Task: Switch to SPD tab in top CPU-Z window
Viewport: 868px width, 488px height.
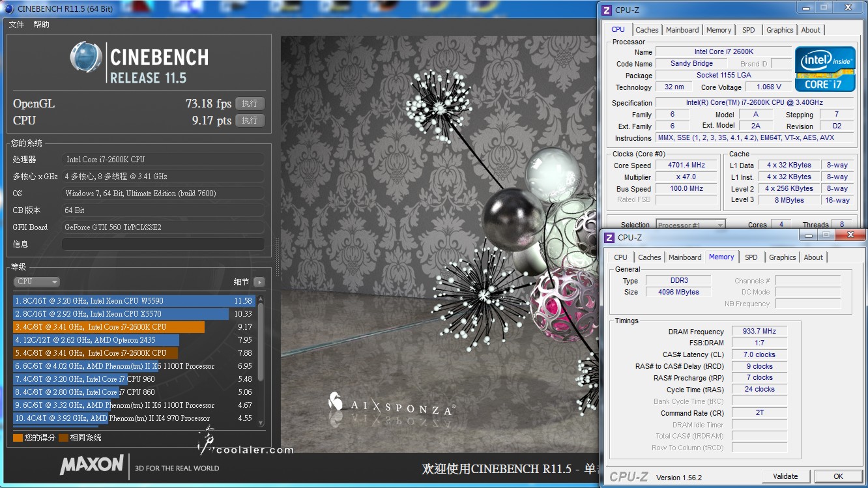Action: (749, 30)
